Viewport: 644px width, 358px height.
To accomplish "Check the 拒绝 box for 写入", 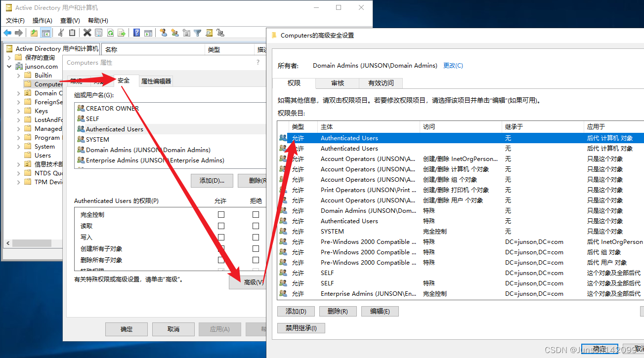I will tap(256, 237).
